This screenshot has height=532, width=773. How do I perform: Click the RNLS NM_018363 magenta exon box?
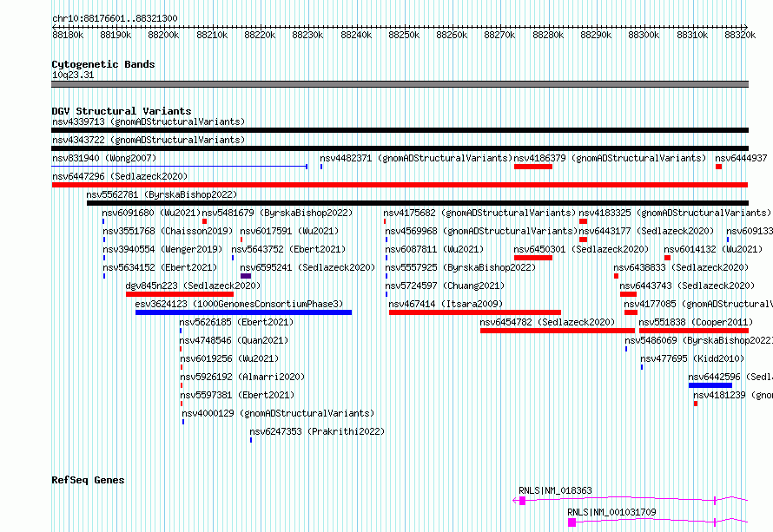[523, 501]
